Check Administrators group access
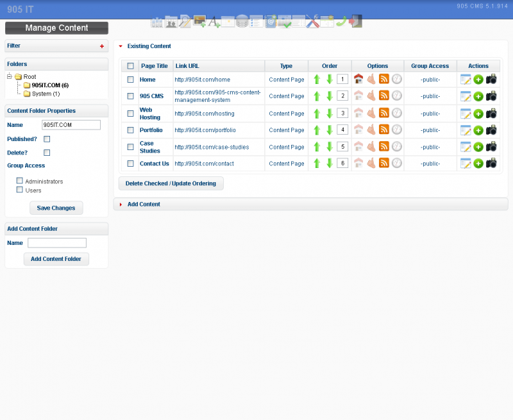The image size is (513, 420). pos(20,181)
